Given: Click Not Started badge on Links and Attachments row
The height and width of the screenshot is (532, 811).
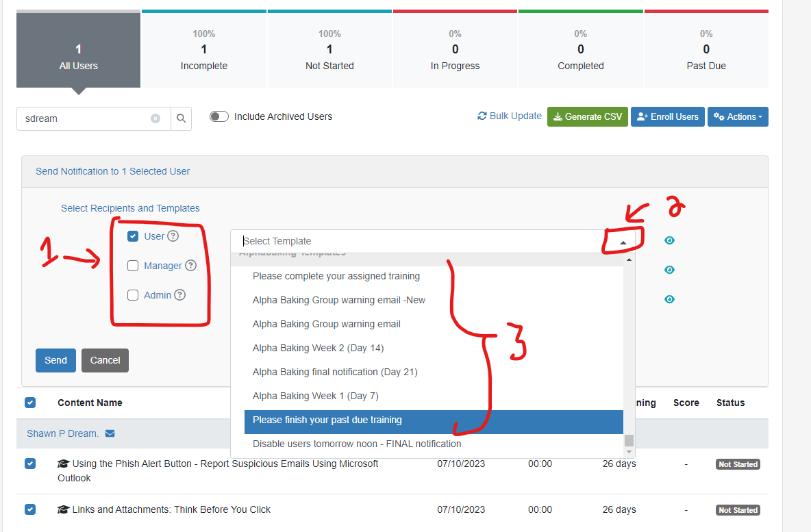Looking at the screenshot, I should 738,510.
